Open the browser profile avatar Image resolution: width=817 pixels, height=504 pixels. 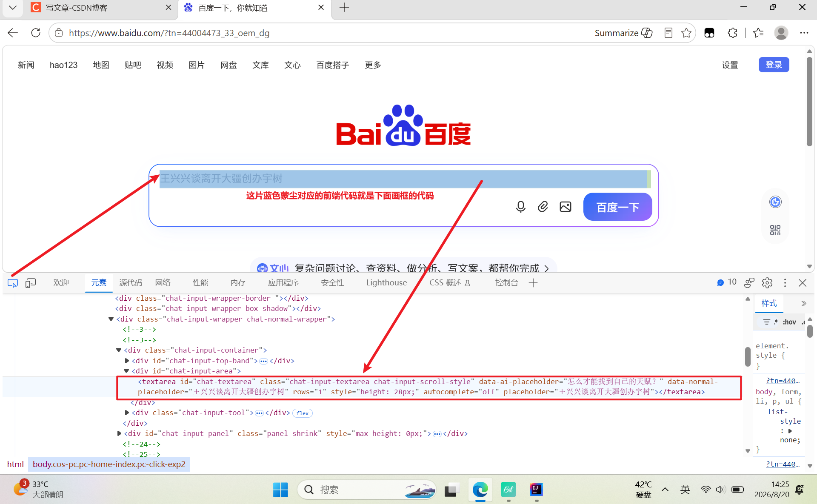(781, 33)
